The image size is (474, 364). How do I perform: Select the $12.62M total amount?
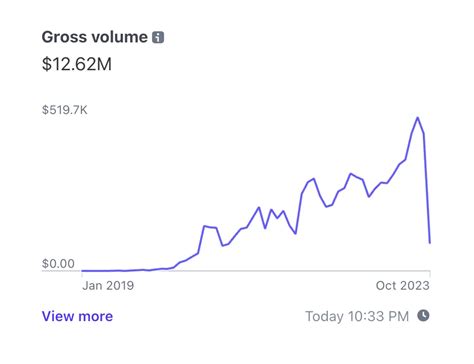click(77, 64)
